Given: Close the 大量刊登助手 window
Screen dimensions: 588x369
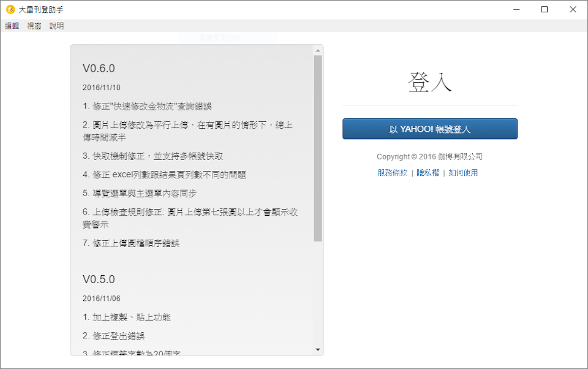Looking at the screenshot, I should [573, 9].
